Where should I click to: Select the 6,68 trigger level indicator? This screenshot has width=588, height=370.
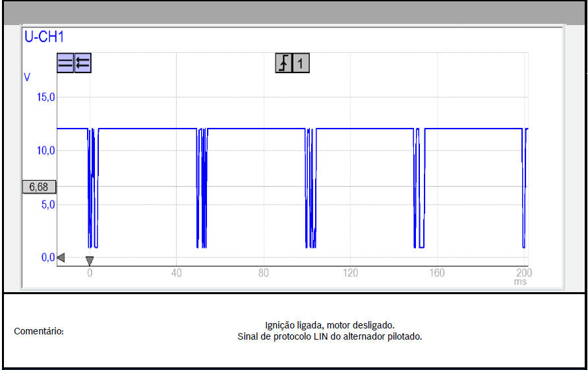[39, 187]
